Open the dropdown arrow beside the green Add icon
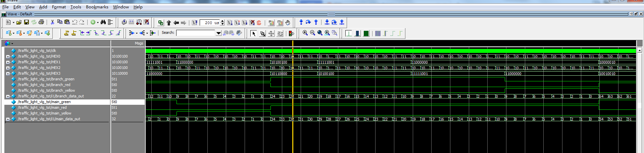Viewport: 644px width, 153px height. click(x=98, y=23)
